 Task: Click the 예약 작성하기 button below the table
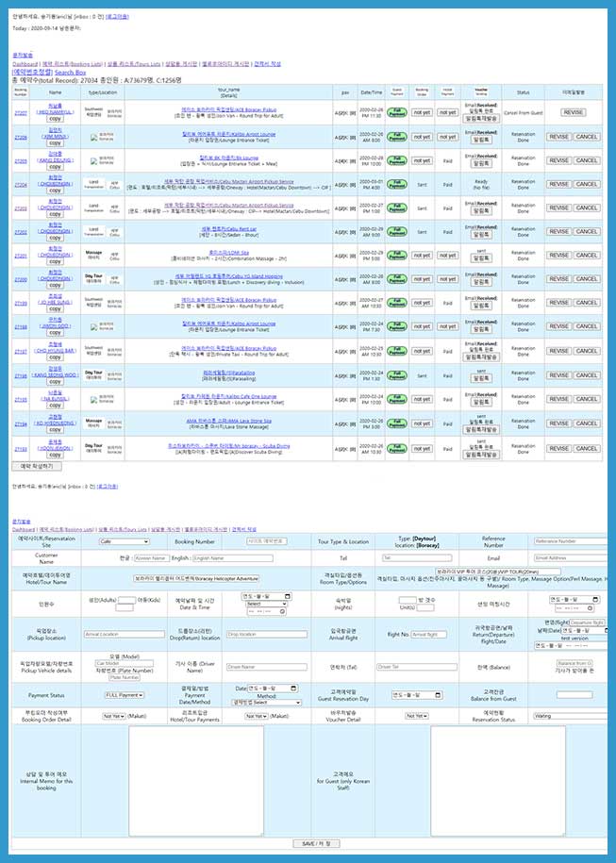pyautogui.click(x=37, y=467)
